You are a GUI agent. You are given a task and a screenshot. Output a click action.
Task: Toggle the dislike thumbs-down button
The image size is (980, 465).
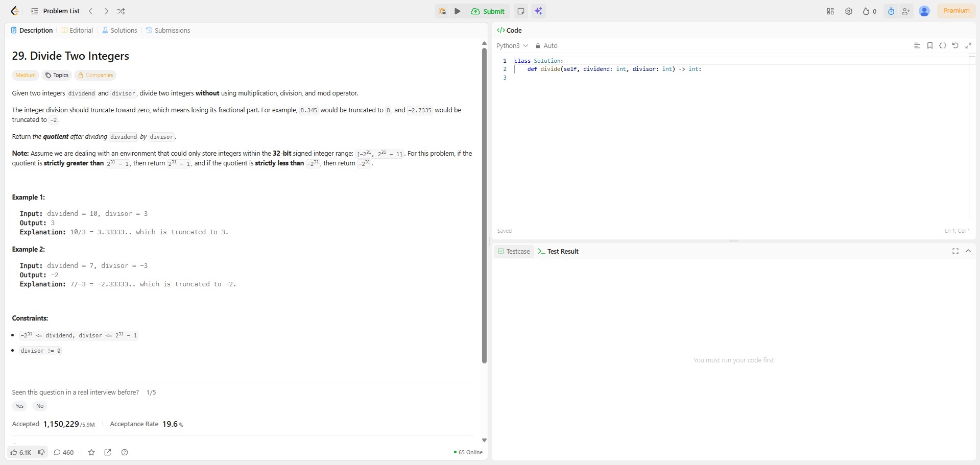click(41, 452)
